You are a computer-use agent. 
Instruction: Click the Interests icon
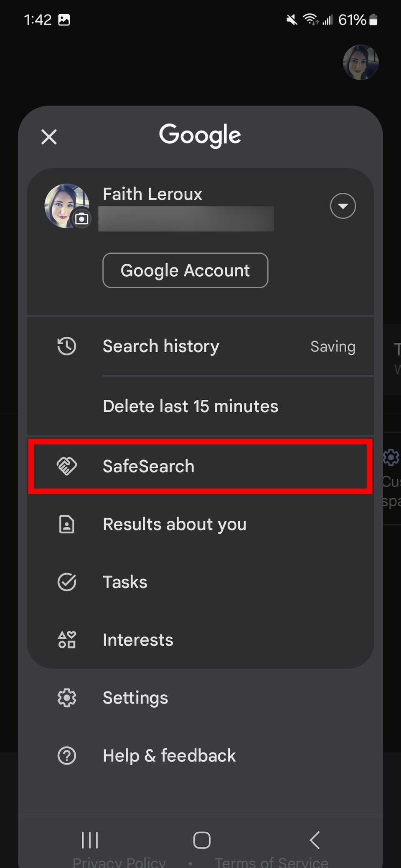(66, 639)
